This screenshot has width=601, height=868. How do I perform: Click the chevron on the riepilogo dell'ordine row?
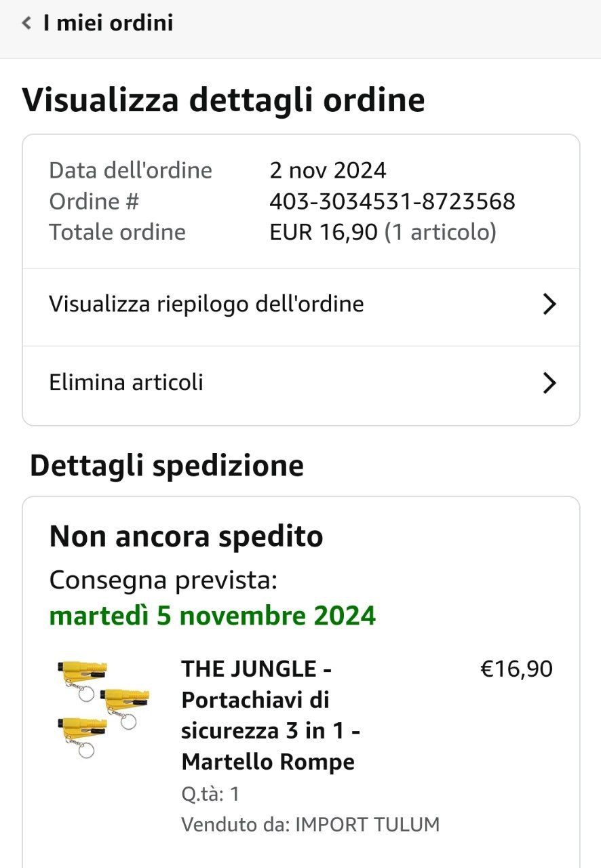point(550,305)
